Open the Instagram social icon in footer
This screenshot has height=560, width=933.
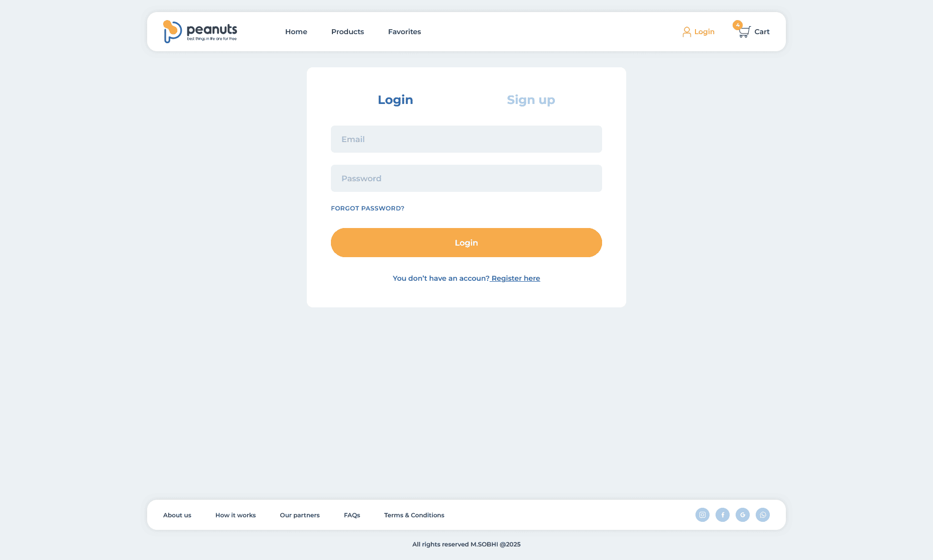tap(703, 515)
